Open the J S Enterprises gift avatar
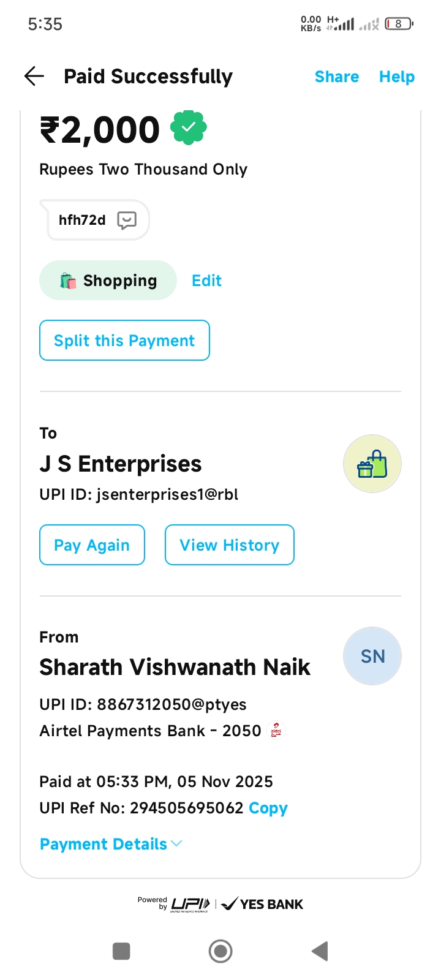 pos(372,464)
